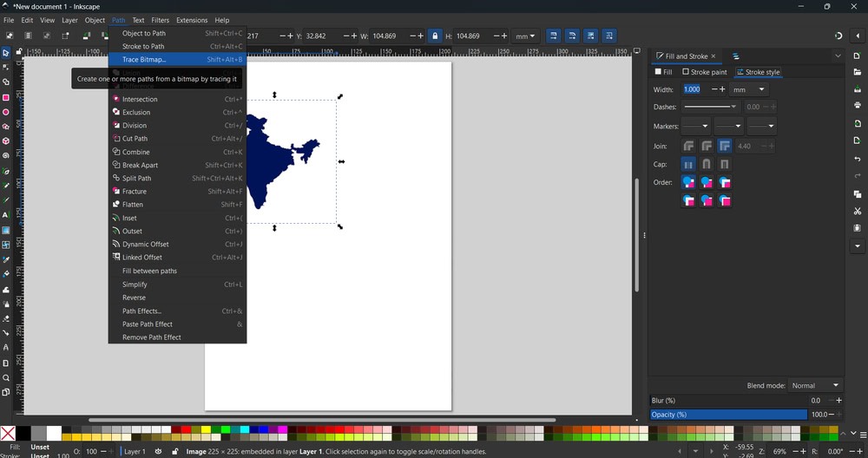Select the butt cap style
868x458 pixels.
[x=688, y=164]
